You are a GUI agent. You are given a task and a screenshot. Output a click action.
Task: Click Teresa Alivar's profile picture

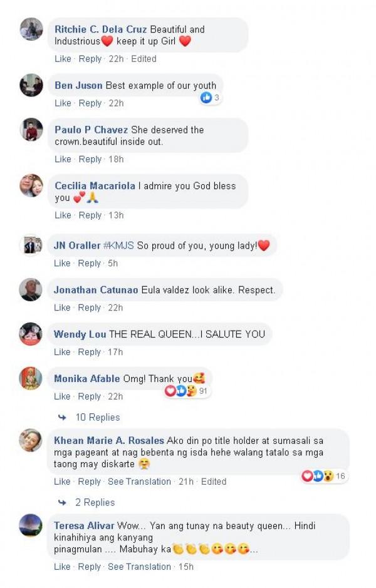[x=31, y=525]
